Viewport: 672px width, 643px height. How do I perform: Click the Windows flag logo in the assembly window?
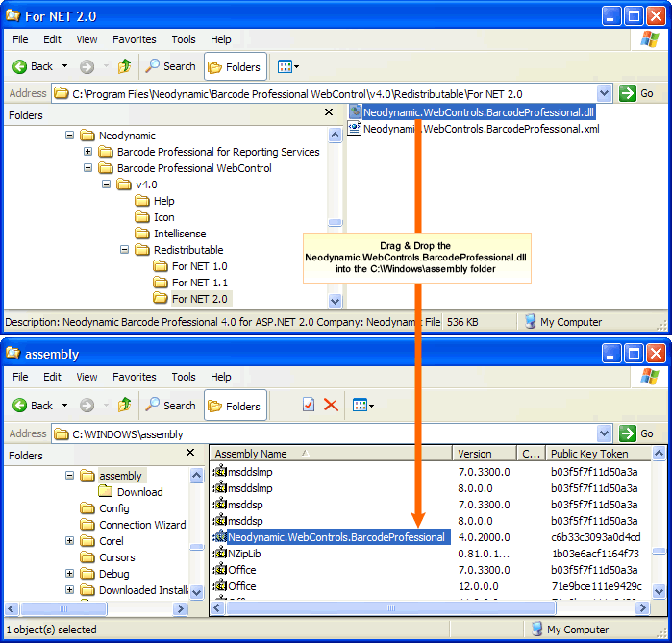click(x=650, y=377)
